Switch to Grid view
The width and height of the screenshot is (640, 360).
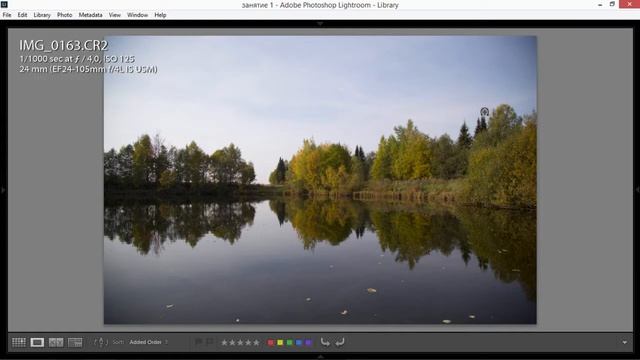[x=18, y=342]
